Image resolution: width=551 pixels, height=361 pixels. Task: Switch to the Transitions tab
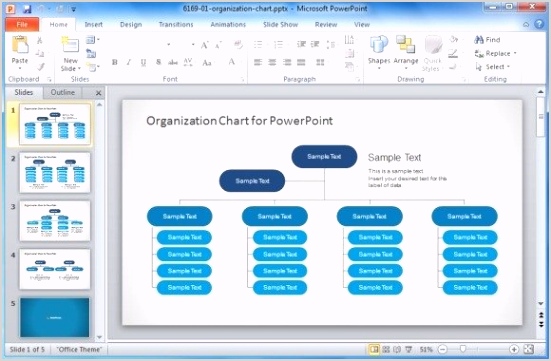pos(176,25)
